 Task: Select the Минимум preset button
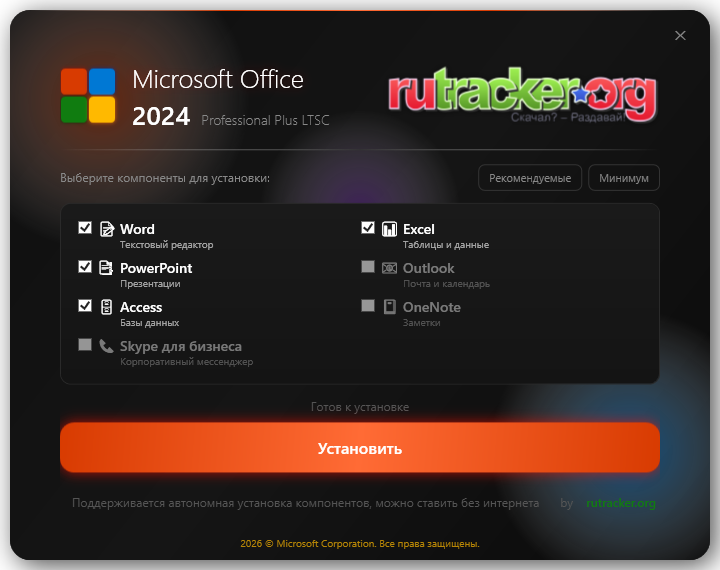624,178
